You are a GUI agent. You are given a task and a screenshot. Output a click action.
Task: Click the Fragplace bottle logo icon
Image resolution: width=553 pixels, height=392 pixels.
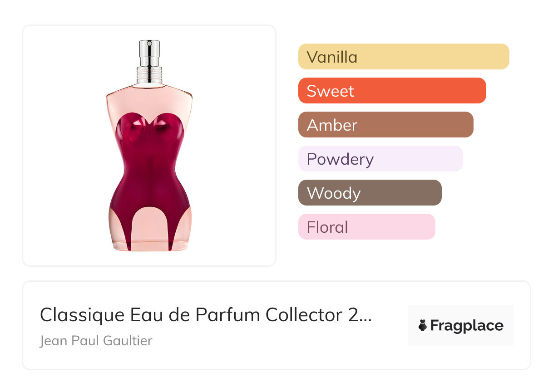point(423,325)
